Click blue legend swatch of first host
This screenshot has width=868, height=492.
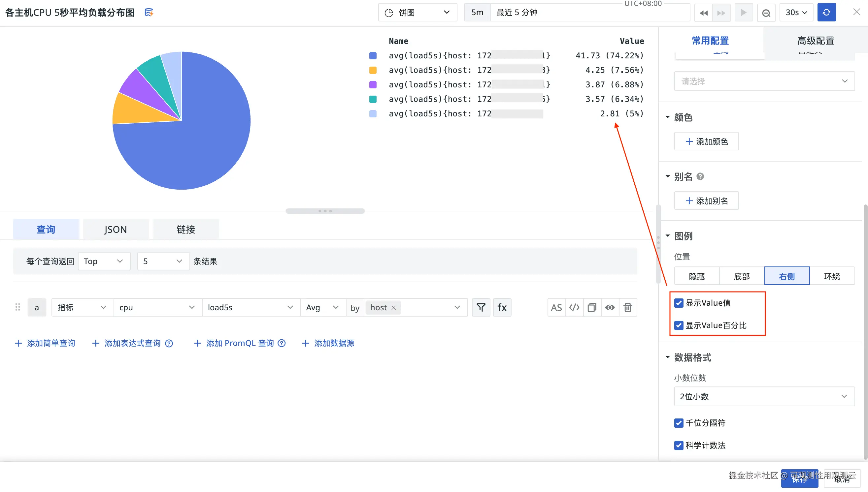click(x=373, y=55)
